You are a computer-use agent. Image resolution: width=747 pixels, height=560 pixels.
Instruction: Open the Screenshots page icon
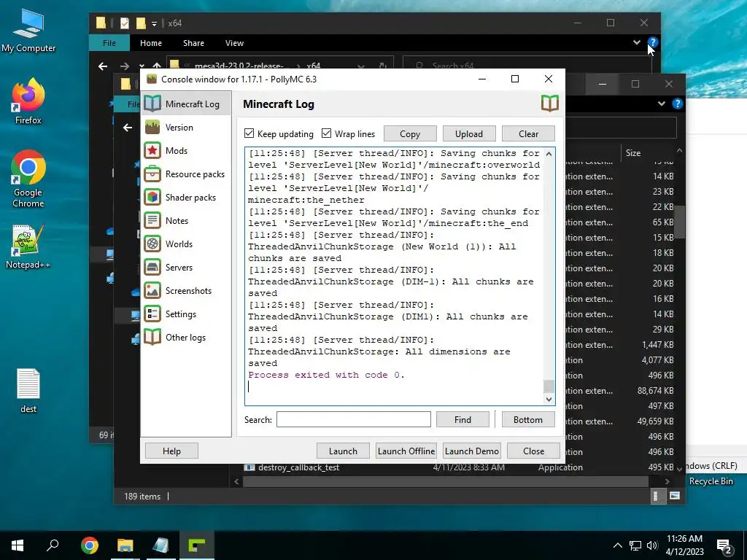click(152, 290)
